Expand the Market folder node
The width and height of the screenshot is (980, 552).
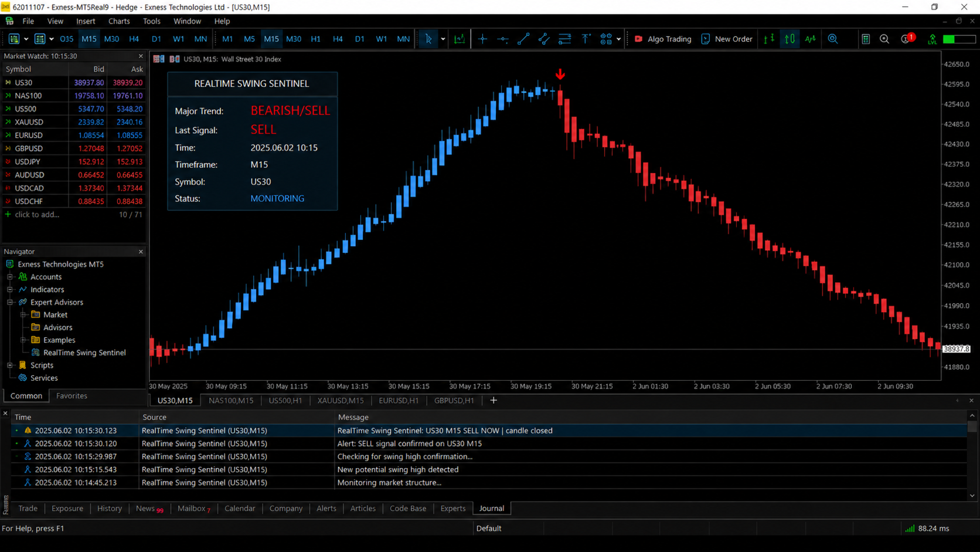tap(23, 315)
